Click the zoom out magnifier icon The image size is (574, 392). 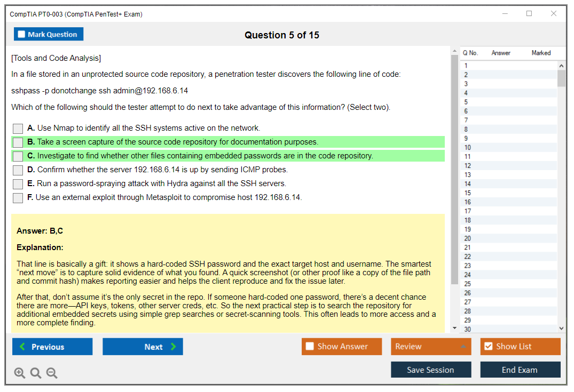(x=52, y=373)
